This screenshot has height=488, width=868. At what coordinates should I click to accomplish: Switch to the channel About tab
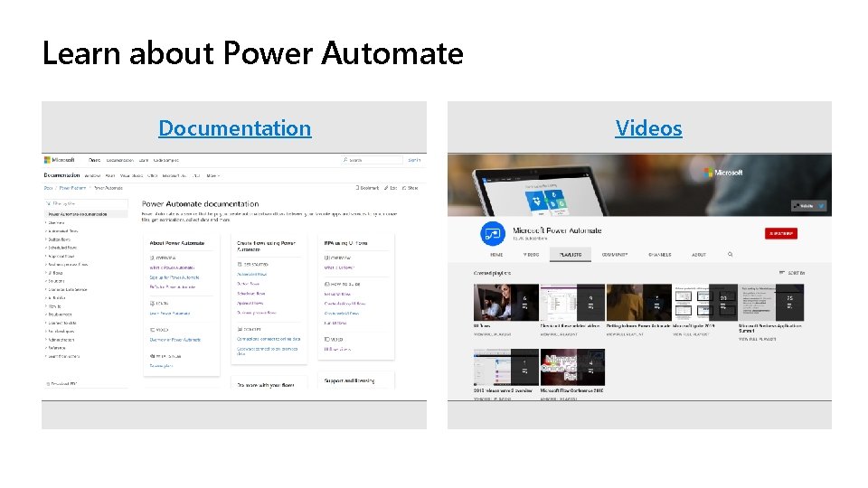699,255
